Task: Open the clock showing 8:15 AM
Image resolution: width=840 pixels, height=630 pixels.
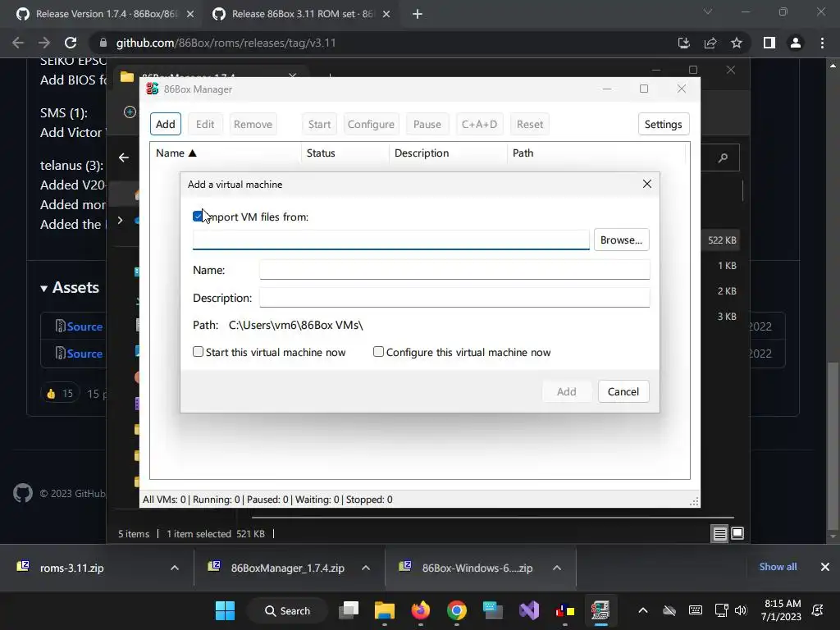Action: tap(782, 610)
